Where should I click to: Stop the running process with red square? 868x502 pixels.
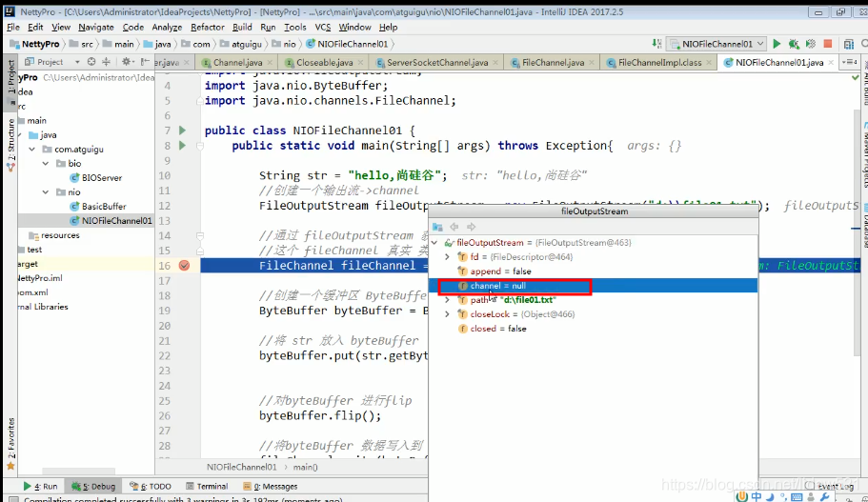point(828,44)
